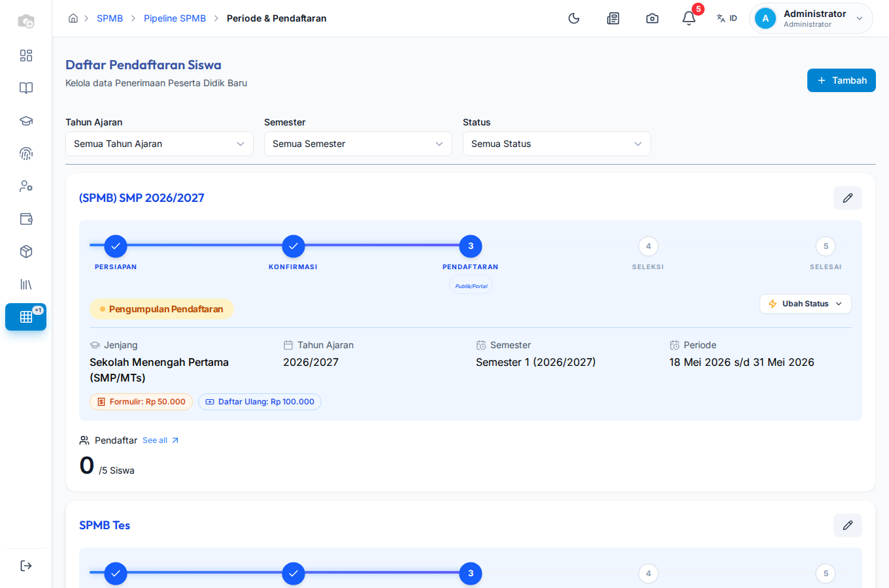Open notifications bell with 5 badge
The height and width of the screenshot is (588, 889).
(689, 18)
